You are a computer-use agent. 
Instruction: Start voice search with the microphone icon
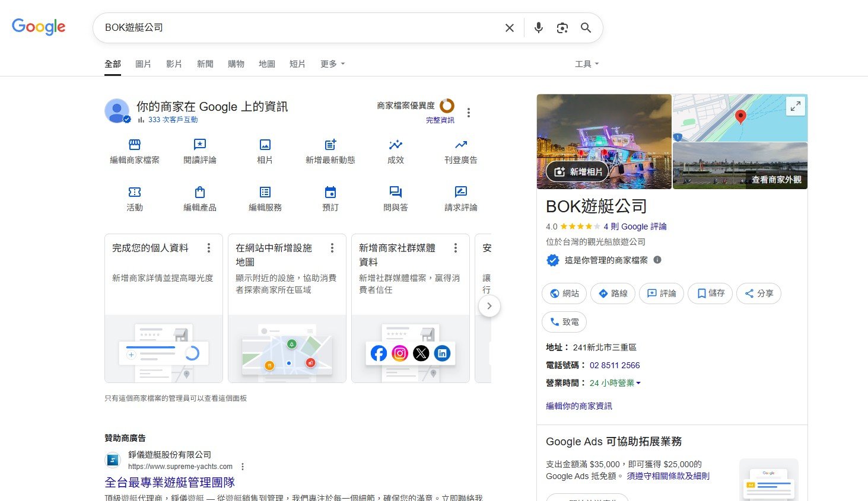coord(538,28)
